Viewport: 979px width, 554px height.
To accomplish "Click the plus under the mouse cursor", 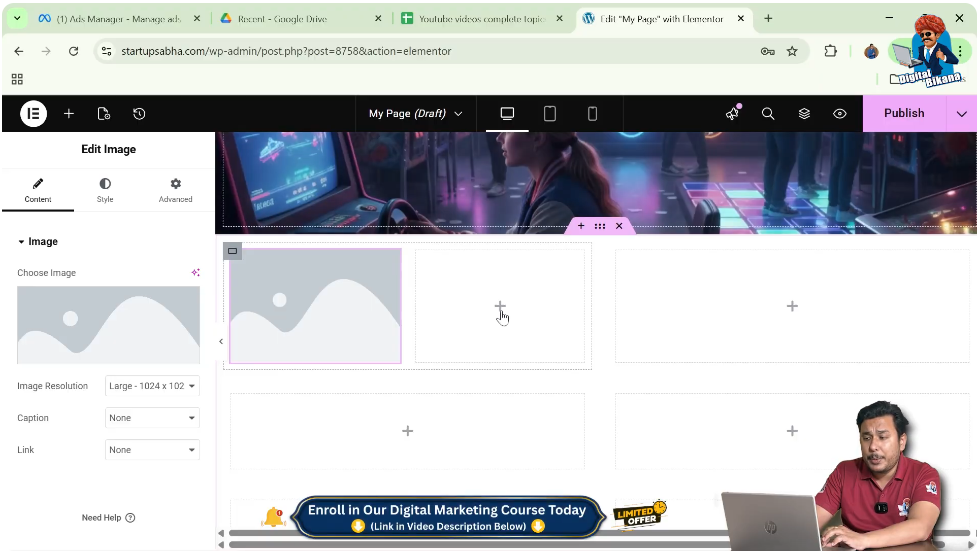I will 500,306.
